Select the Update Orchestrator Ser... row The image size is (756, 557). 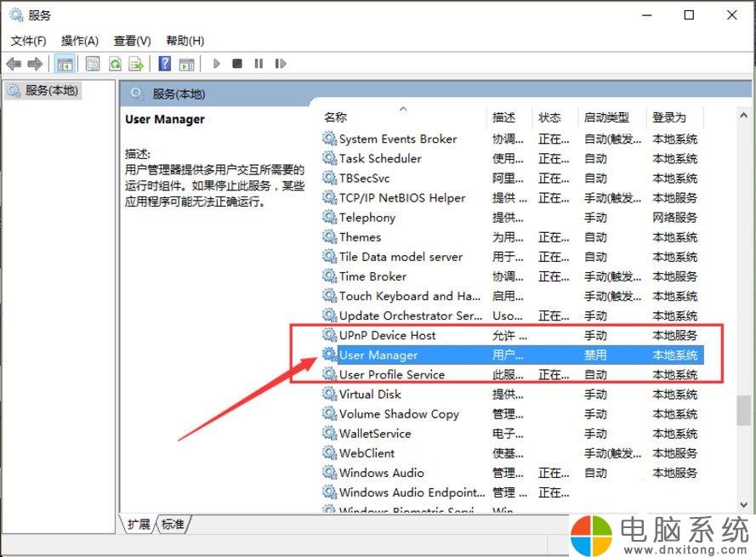point(512,315)
